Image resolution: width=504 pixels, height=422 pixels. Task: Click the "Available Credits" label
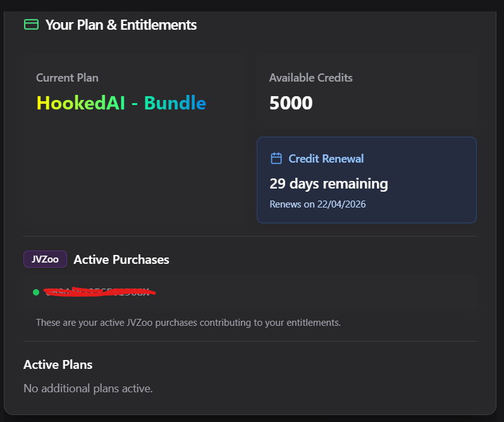(310, 78)
